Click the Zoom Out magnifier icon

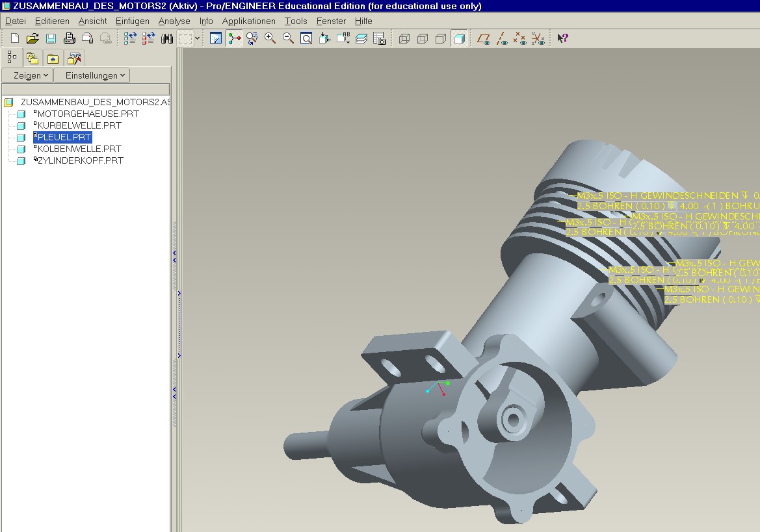pos(289,39)
